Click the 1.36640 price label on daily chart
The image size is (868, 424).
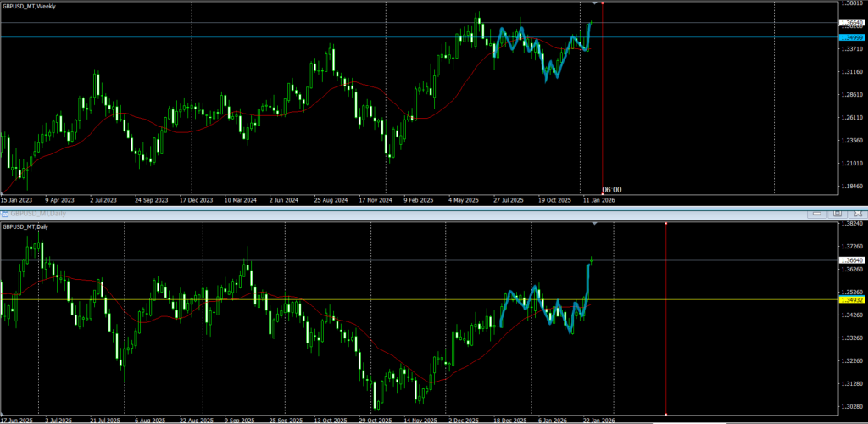(849, 259)
